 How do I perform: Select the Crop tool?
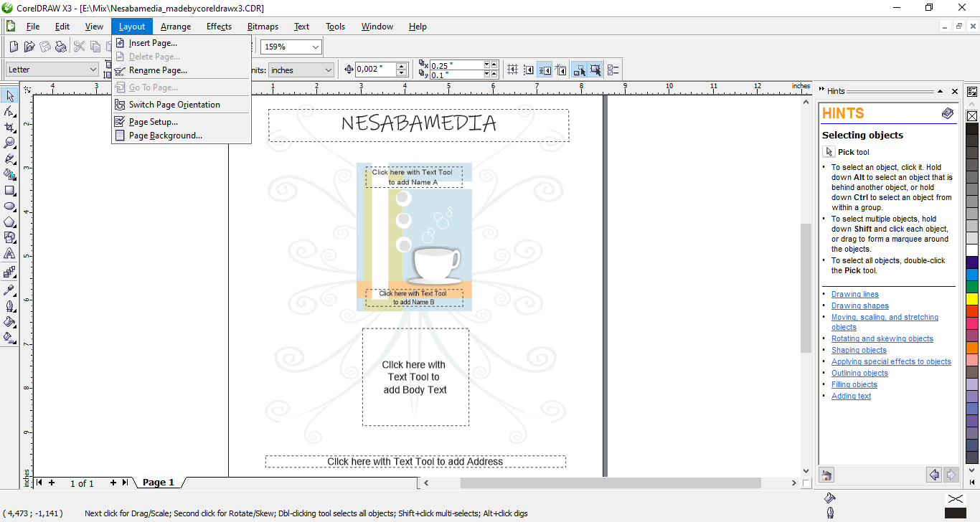tap(10, 127)
